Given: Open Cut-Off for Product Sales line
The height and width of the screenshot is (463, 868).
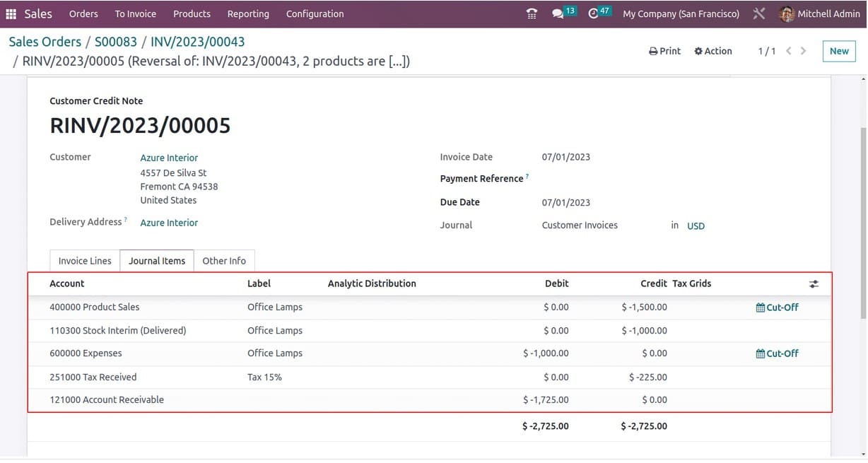Looking at the screenshot, I should pyautogui.click(x=777, y=307).
